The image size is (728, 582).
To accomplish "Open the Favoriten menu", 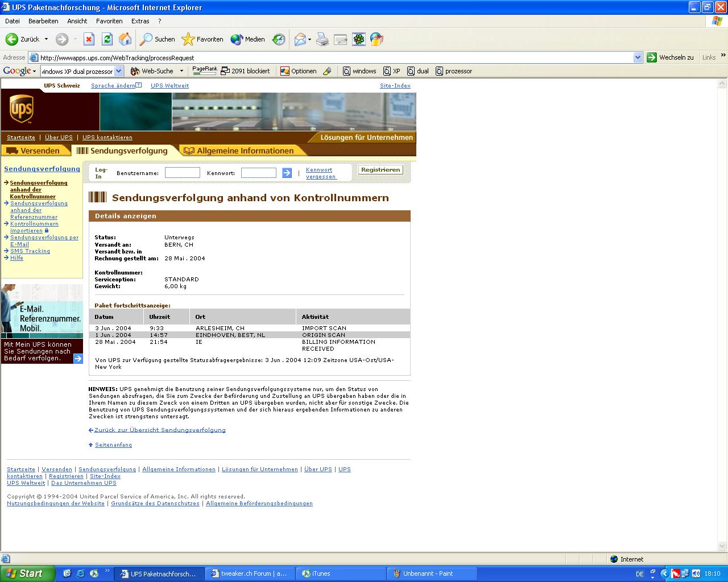I will 109,21.
